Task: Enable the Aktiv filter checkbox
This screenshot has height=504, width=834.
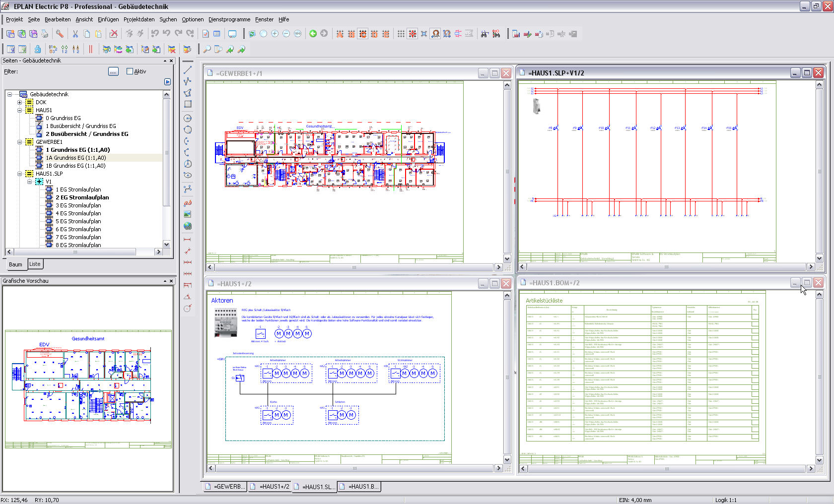Action: pos(130,71)
